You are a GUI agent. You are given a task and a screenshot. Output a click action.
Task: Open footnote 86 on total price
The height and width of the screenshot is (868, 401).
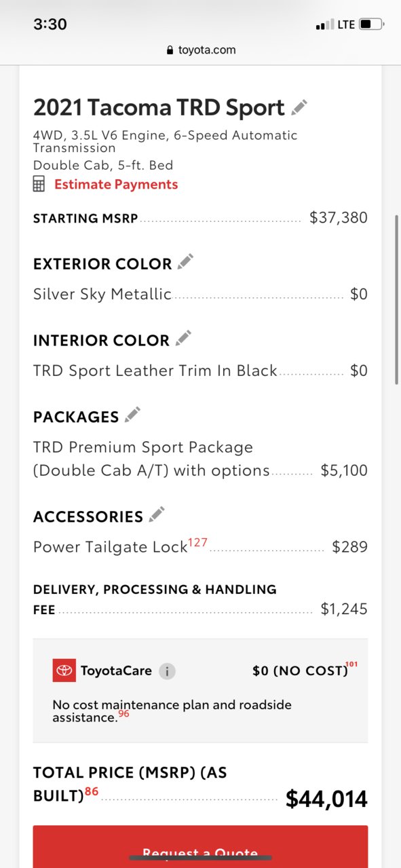92,791
